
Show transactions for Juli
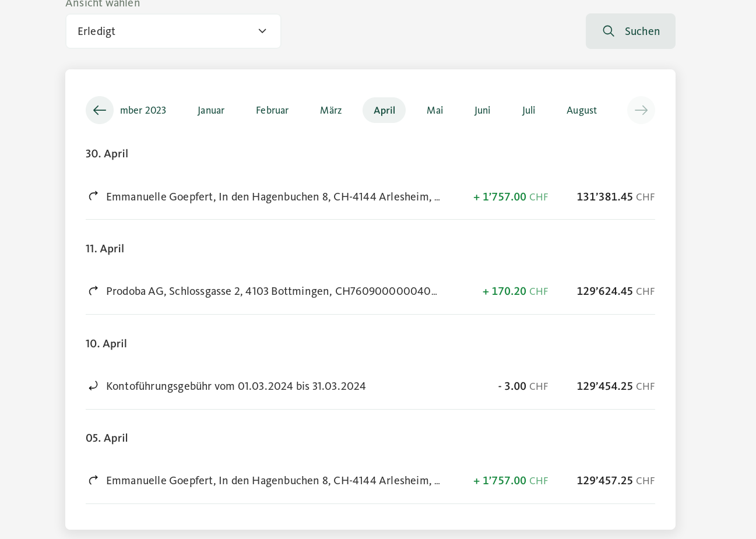click(529, 110)
